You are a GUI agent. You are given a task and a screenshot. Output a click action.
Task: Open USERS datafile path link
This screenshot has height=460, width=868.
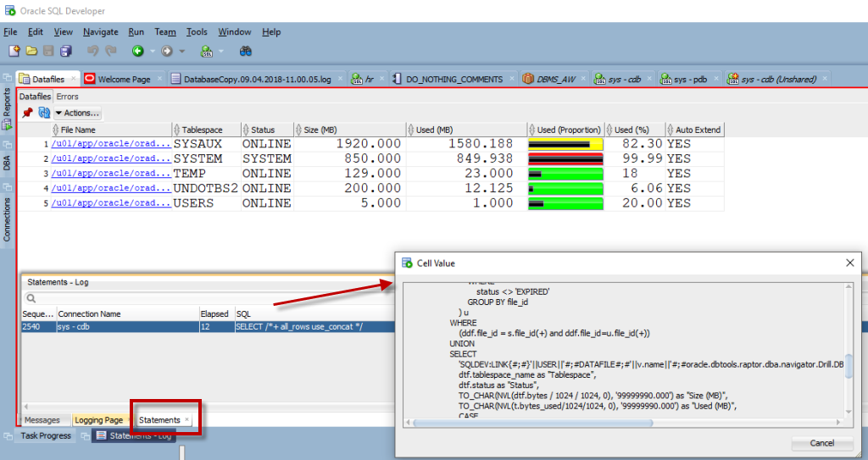tap(111, 203)
